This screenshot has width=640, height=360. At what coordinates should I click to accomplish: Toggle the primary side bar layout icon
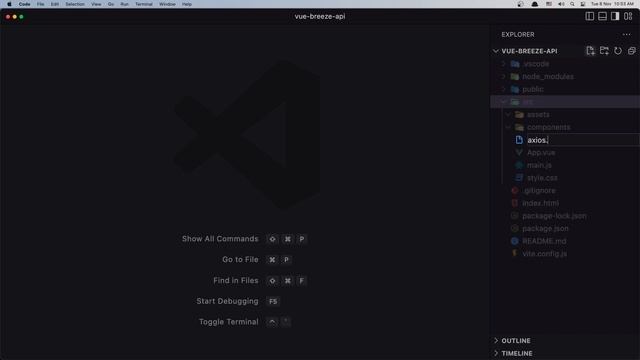(x=589, y=16)
